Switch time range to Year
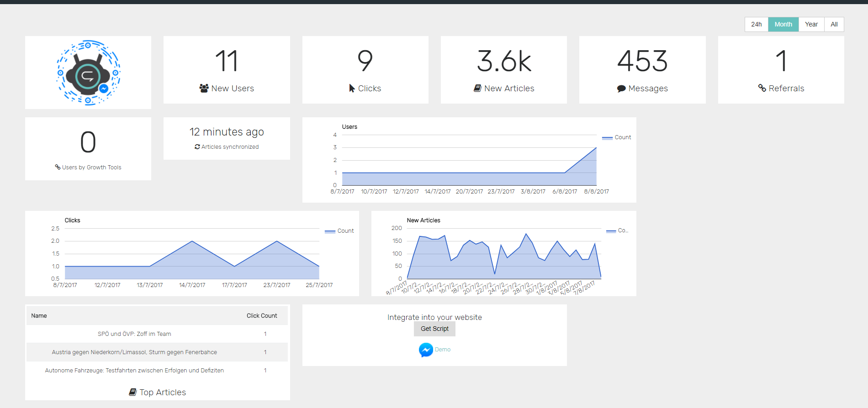The height and width of the screenshot is (408, 868). tap(811, 24)
